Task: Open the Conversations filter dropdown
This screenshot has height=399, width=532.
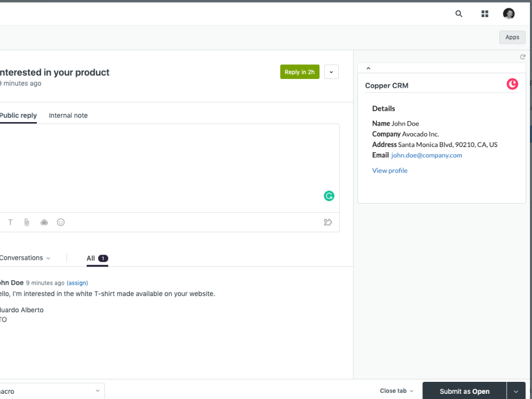Action: 25,258
